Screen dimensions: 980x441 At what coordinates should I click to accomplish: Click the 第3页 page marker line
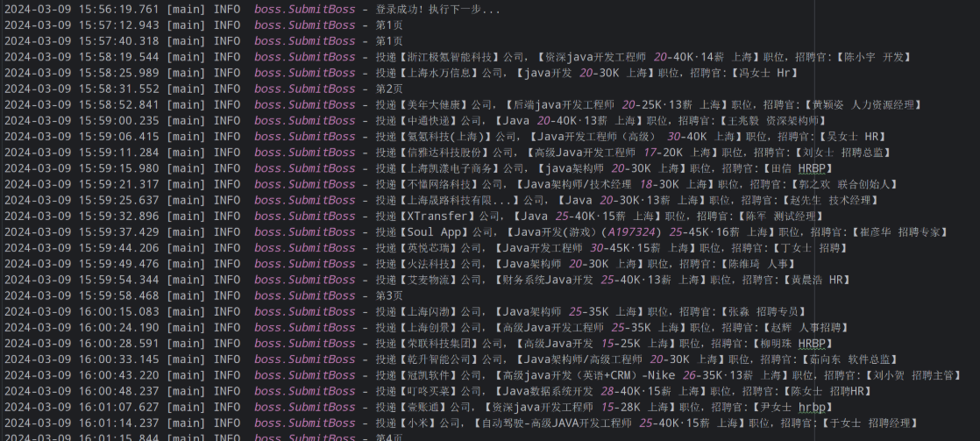tap(389, 296)
